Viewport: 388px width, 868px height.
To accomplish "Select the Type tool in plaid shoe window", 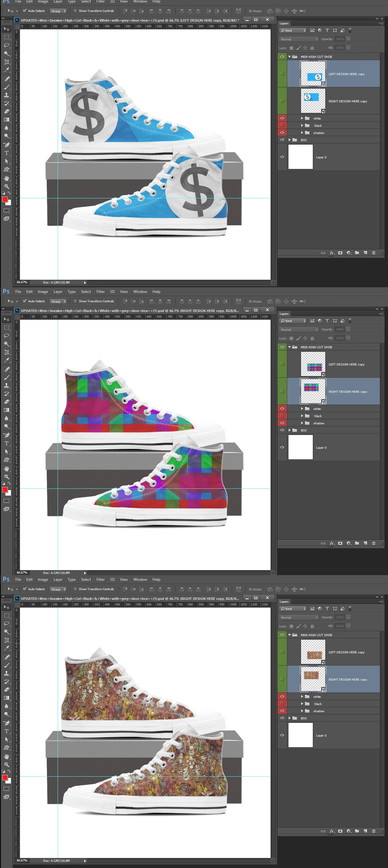I will coord(6,443).
